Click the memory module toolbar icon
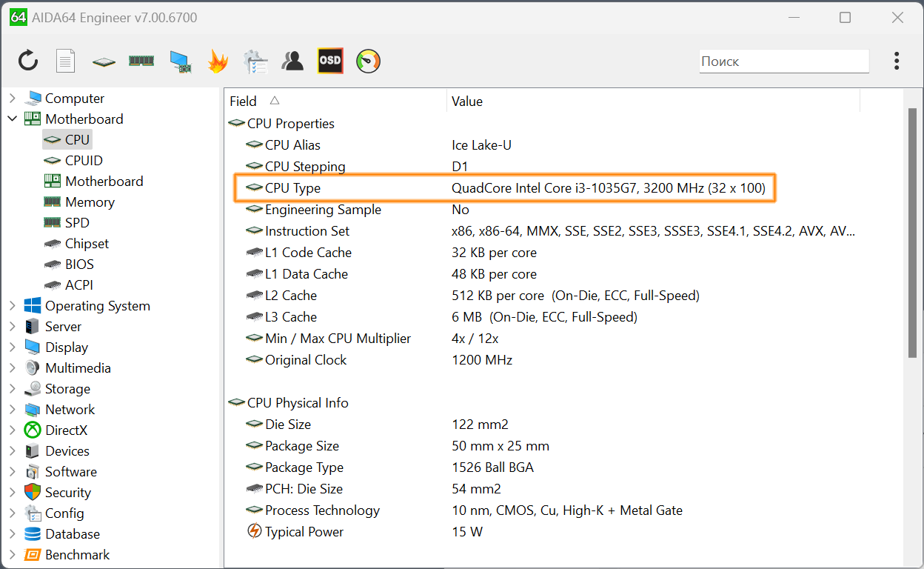Screen dimensions: 924x569 pos(141,61)
